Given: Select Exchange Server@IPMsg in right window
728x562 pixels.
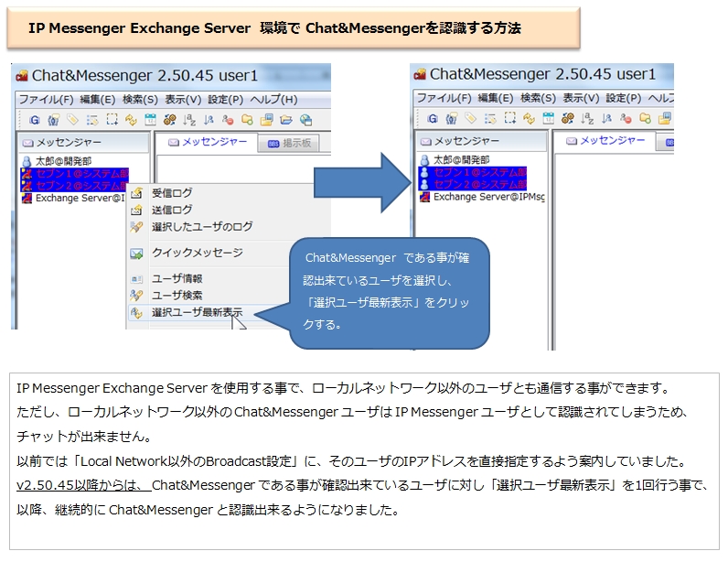Looking at the screenshot, I should [482, 197].
